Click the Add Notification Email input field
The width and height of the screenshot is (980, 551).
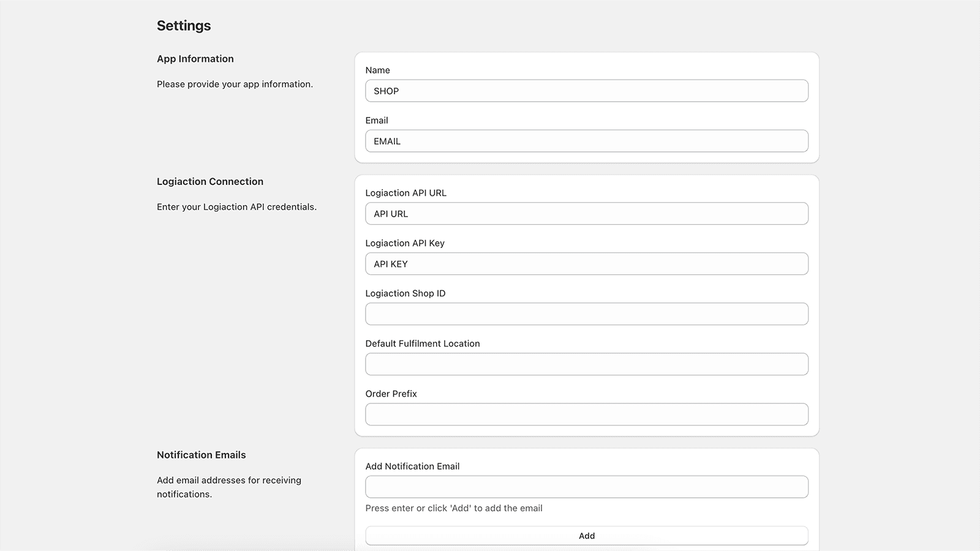(586, 487)
